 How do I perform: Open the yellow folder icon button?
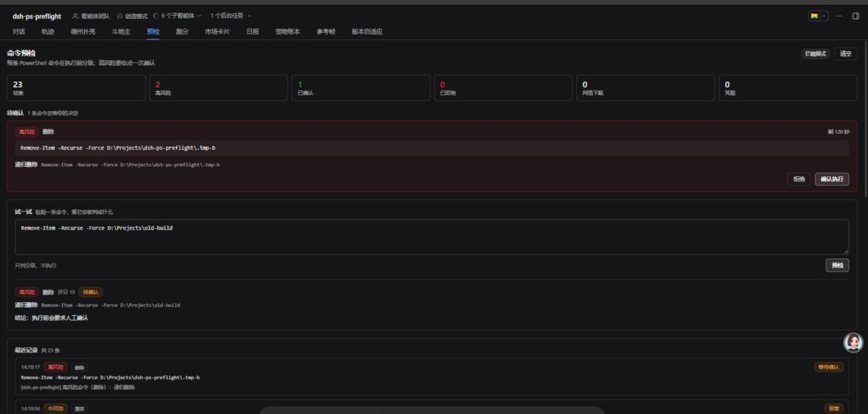click(x=815, y=16)
